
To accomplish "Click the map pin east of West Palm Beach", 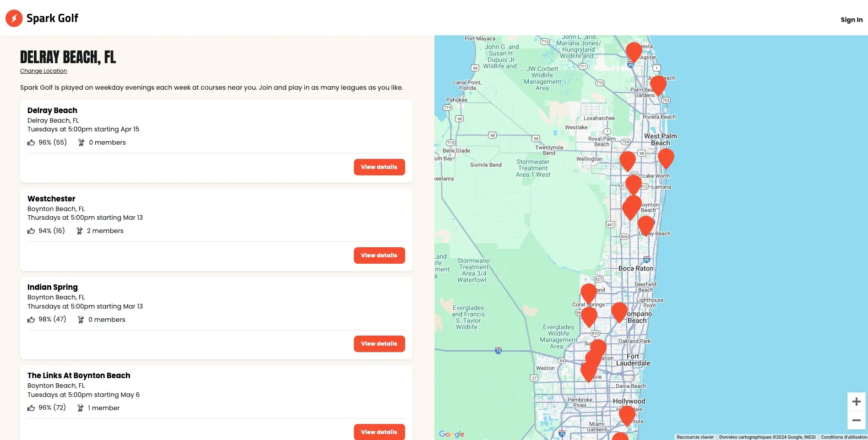I will 666,158.
